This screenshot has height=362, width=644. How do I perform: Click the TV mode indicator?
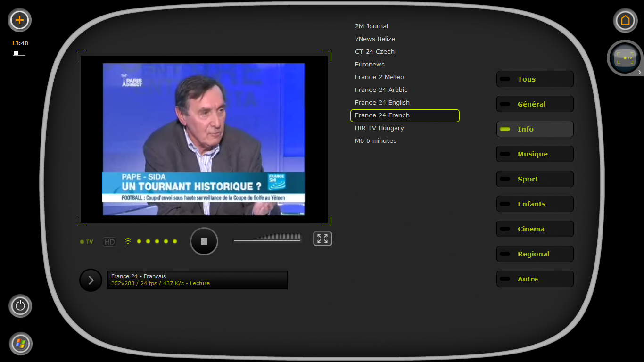[x=87, y=242]
